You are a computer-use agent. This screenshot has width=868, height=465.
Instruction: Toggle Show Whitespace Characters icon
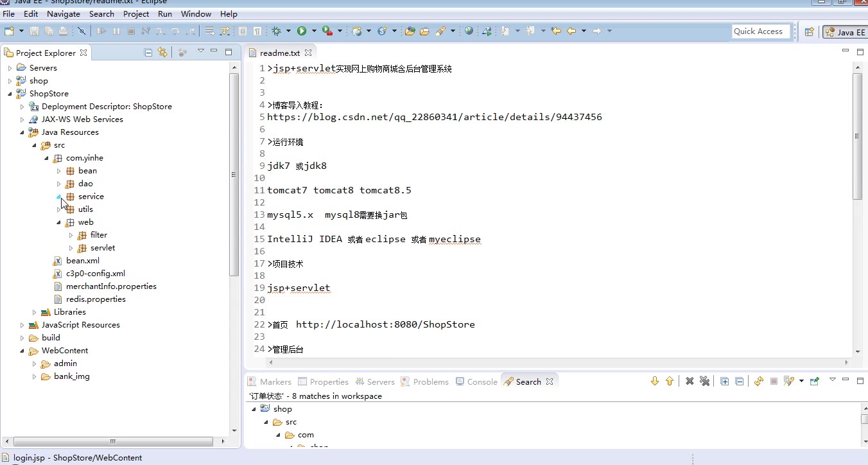click(x=257, y=31)
